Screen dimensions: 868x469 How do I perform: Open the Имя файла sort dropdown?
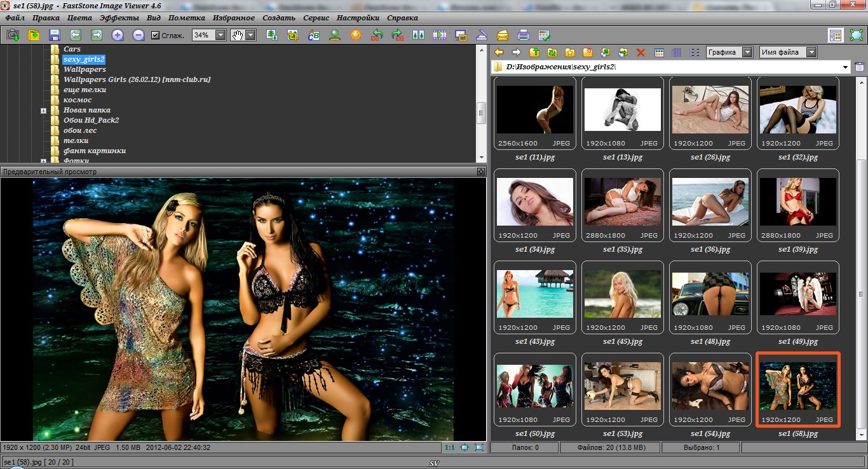pyautogui.click(x=811, y=53)
